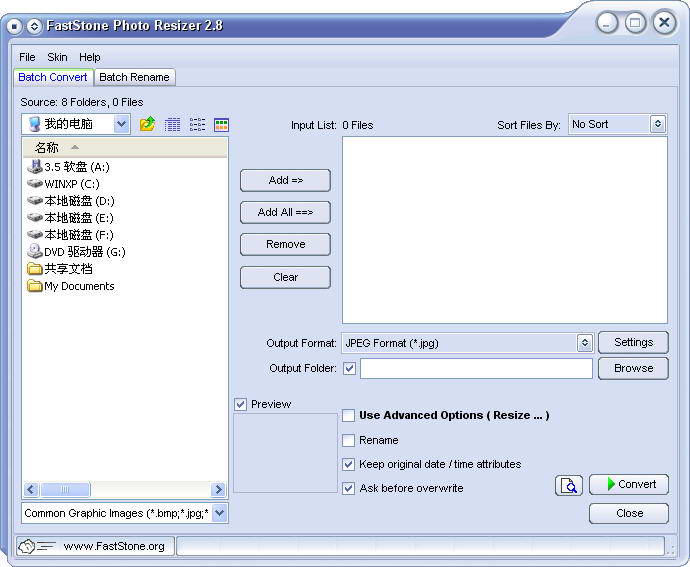Open output format Settings
The height and width of the screenshot is (567, 690).
pyautogui.click(x=633, y=342)
